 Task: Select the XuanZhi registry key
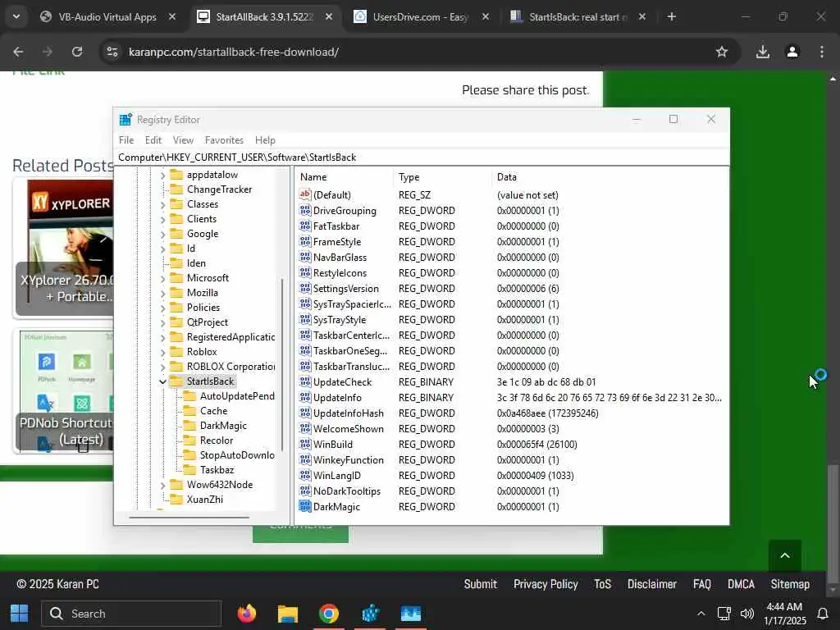coord(204,500)
